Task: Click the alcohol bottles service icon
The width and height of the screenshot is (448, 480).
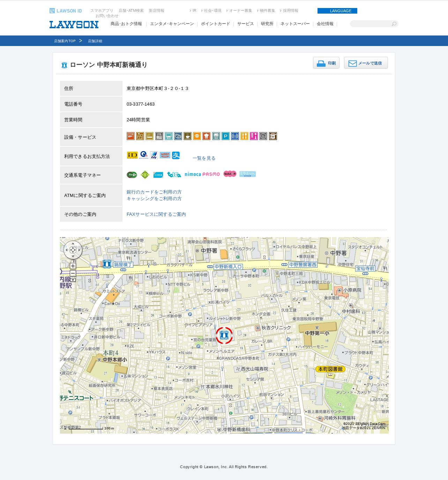Action: tap(140, 136)
